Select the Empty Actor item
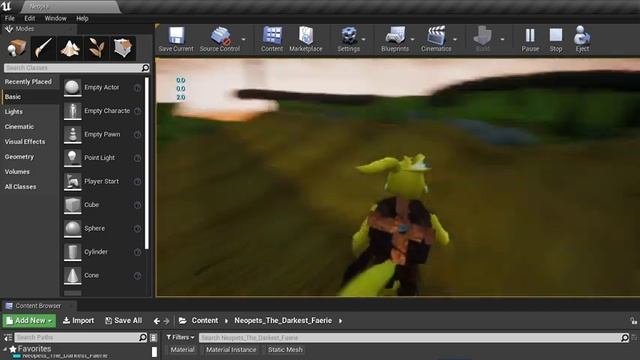 coord(102,87)
